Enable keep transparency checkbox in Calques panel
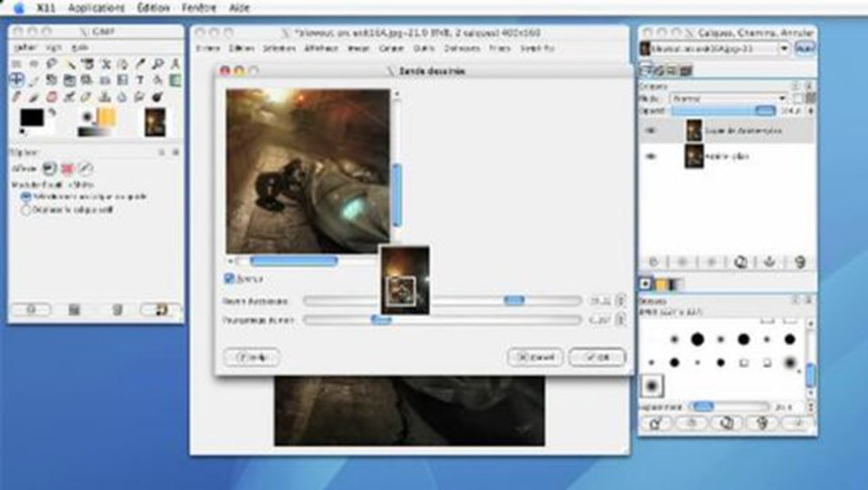This screenshot has width=868, height=490. 797,98
